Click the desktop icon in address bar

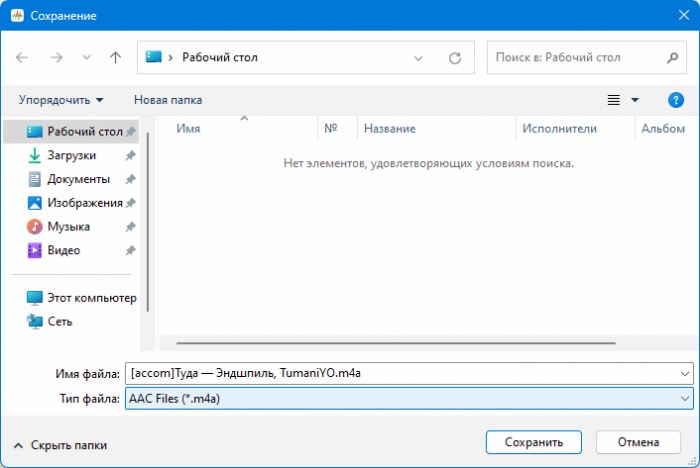[x=154, y=57]
